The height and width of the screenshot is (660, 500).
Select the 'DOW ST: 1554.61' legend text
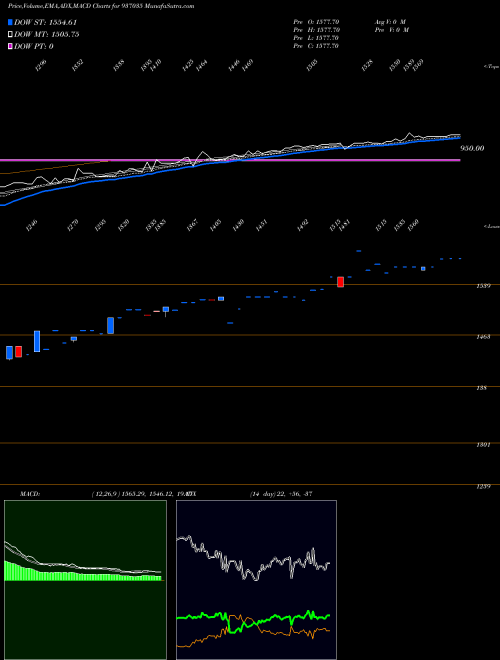pyautogui.click(x=45, y=22)
